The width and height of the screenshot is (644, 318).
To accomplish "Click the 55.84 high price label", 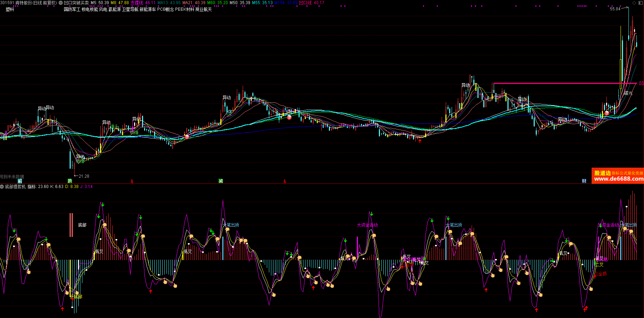I will (x=615, y=9).
